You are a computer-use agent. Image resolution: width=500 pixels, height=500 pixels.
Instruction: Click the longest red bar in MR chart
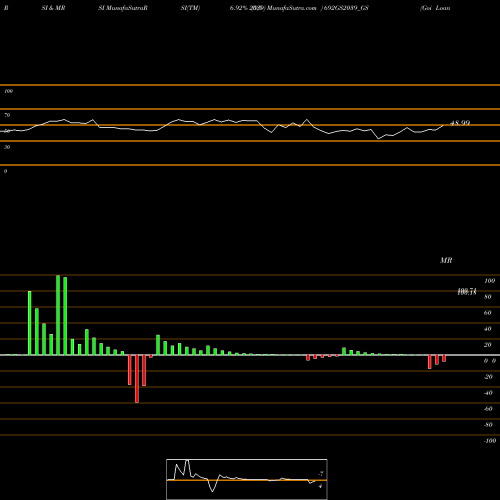click(x=137, y=379)
